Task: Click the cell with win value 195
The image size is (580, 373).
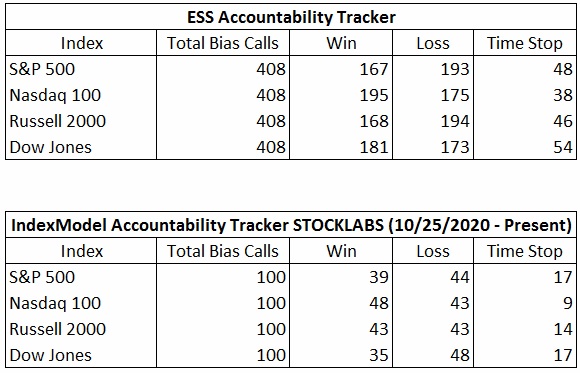Action: tap(341, 95)
